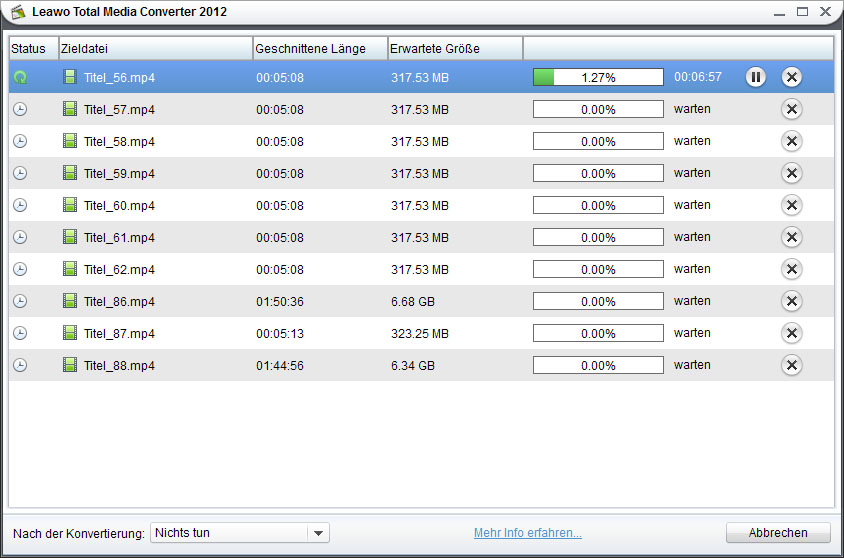
Task: Remove Titel_59.mp4 from the queue
Action: click(x=792, y=173)
